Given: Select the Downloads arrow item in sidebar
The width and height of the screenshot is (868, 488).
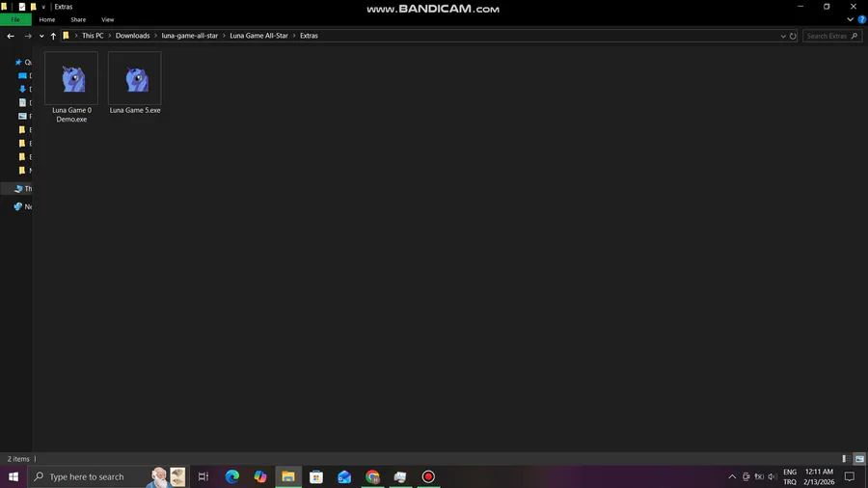Looking at the screenshot, I should click(x=23, y=89).
